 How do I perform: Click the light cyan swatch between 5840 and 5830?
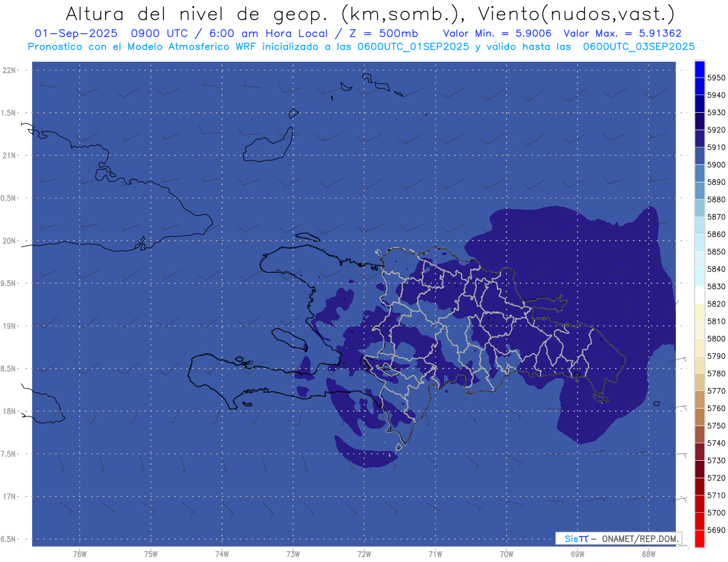coord(699,278)
